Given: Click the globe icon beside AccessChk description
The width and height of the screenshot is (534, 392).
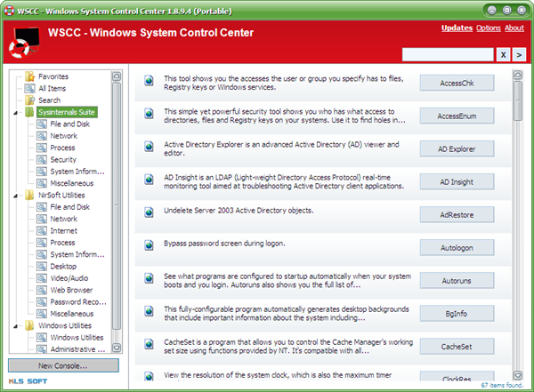Looking at the screenshot, I should pyautogui.click(x=150, y=81).
